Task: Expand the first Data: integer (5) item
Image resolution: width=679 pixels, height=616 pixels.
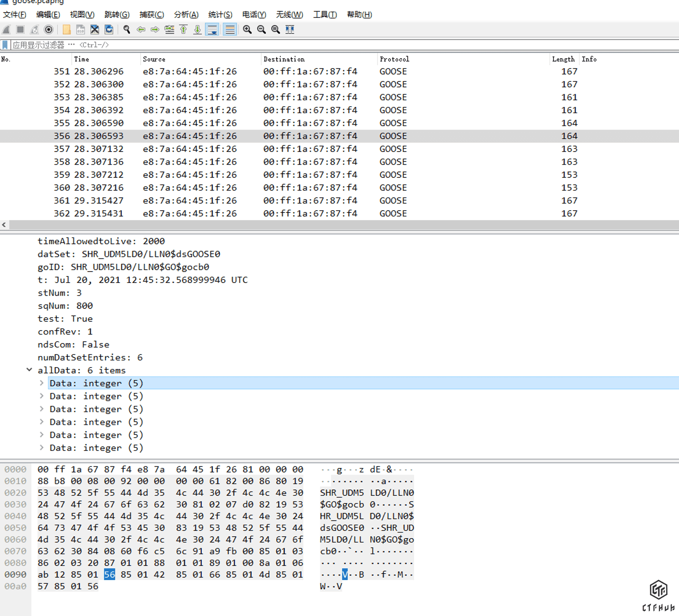Action: [x=41, y=383]
